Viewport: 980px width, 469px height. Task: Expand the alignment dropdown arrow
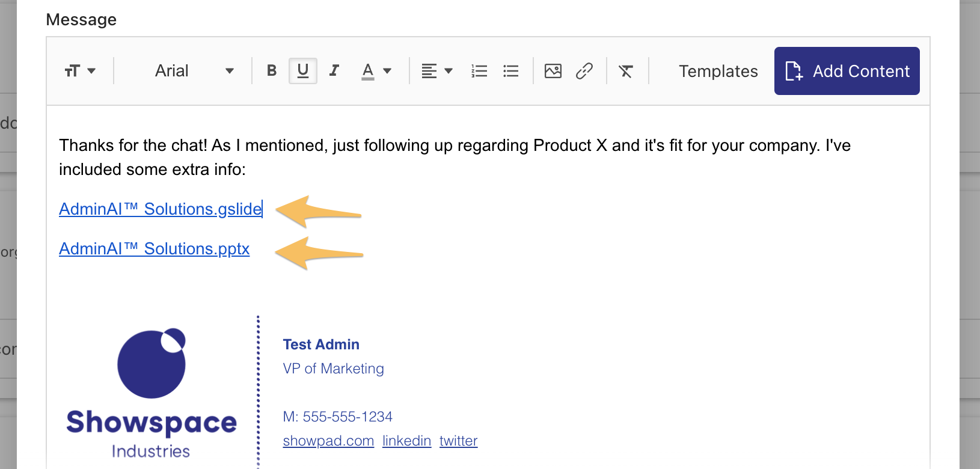tap(449, 71)
